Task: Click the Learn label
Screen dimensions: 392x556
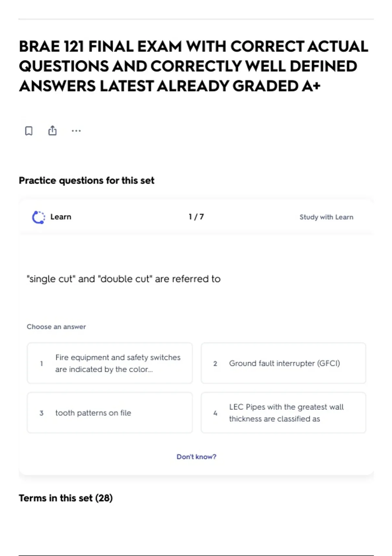Action: (61, 217)
